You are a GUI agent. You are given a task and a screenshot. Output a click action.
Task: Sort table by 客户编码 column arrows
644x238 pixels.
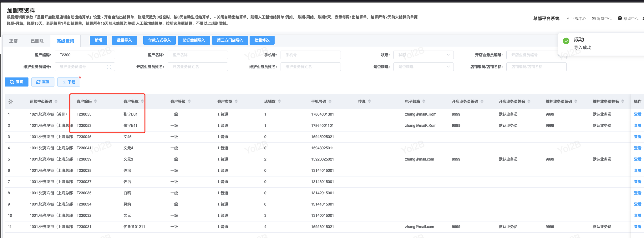(95, 101)
